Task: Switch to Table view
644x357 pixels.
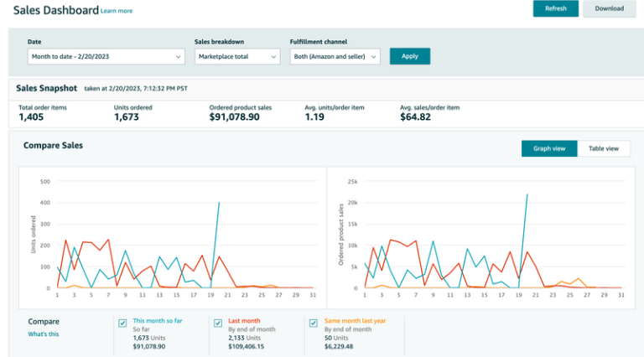Action: coord(604,148)
